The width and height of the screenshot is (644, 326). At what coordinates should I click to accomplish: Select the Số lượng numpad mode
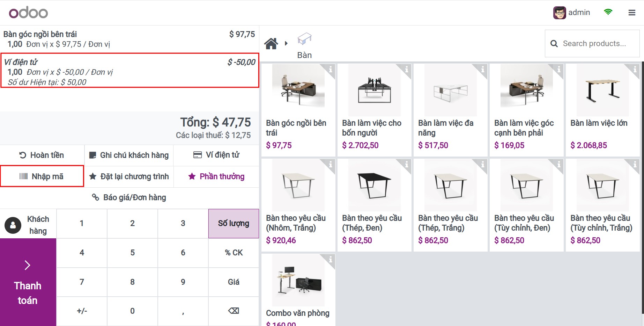point(234,224)
